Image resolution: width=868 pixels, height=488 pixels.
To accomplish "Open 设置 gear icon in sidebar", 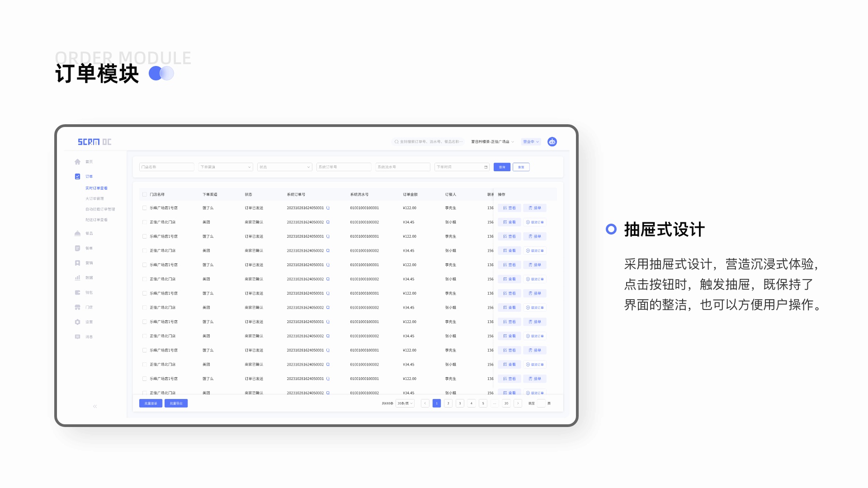I will pos(78,322).
